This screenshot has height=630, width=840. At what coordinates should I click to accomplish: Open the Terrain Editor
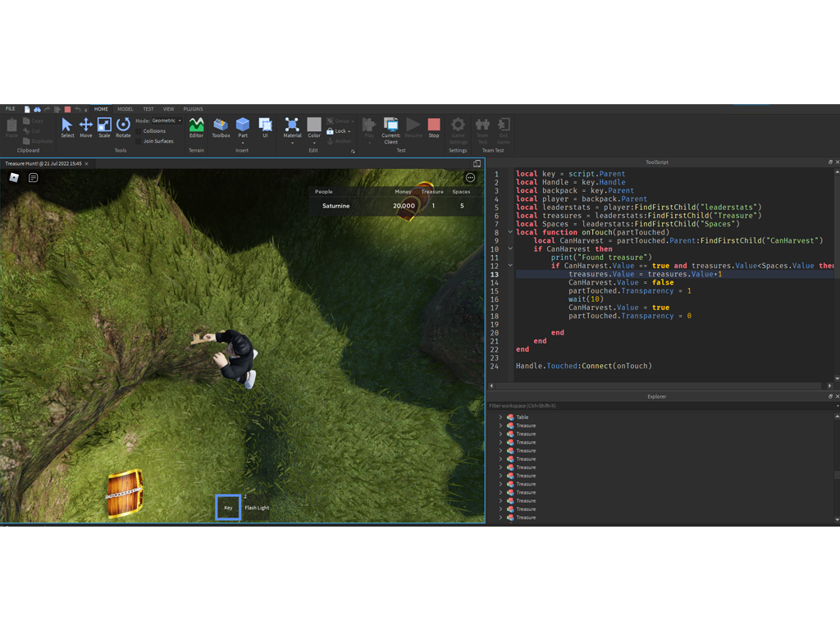pyautogui.click(x=196, y=127)
